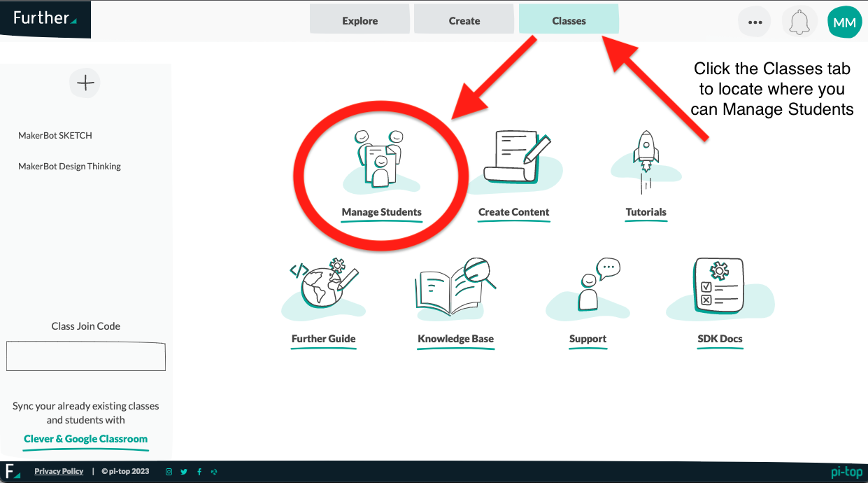Launch the Tutorials rocket icon
The image size is (868, 483).
[646, 163]
